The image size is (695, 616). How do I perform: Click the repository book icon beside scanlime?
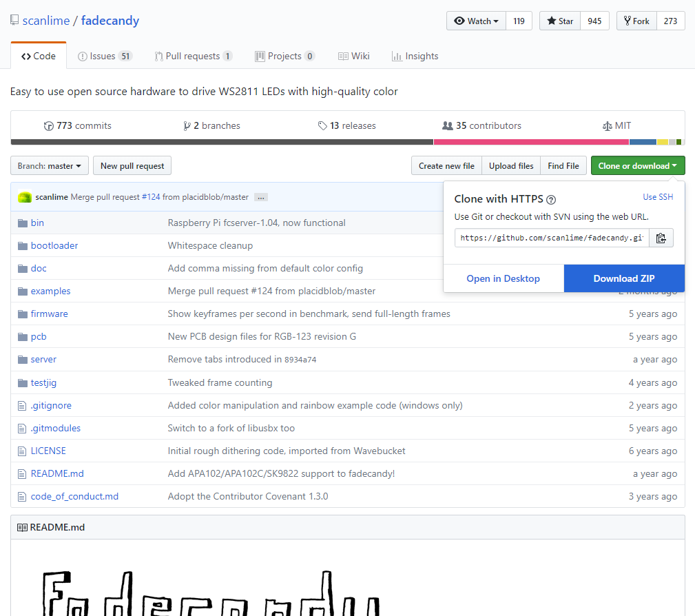click(14, 20)
